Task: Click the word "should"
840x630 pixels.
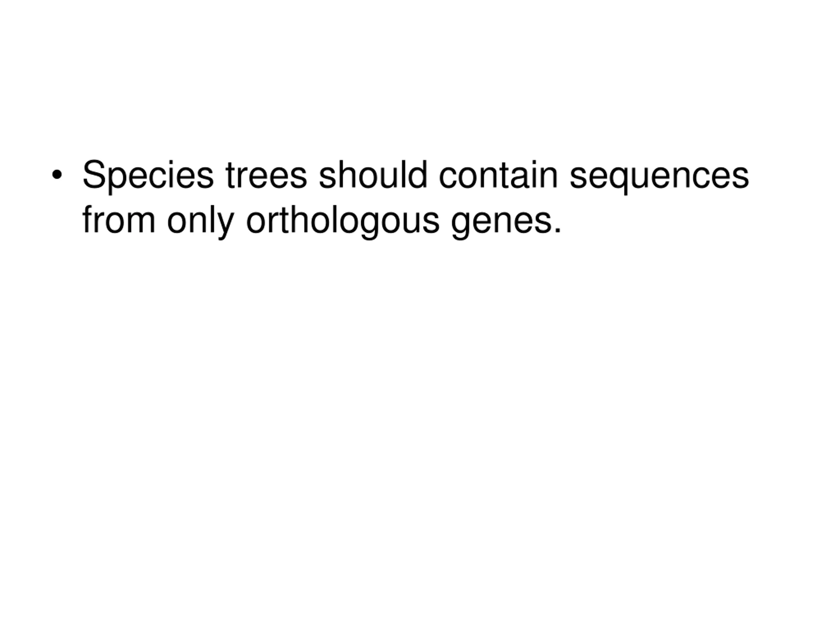Action: click(373, 175)
